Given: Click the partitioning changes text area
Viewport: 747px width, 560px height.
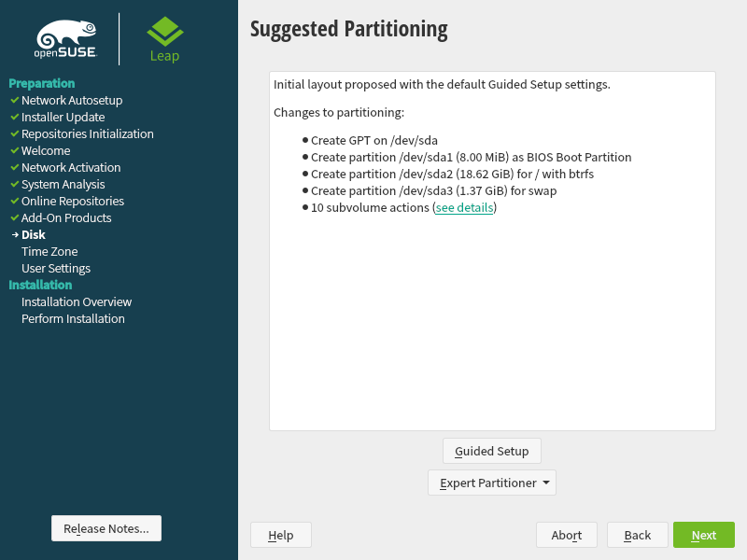Looking at the screenshot, I should pos(492,317).
